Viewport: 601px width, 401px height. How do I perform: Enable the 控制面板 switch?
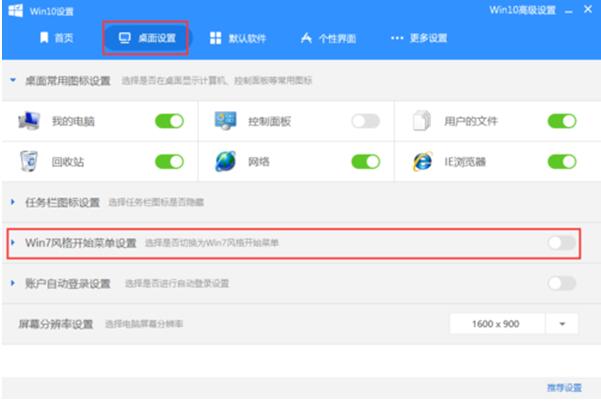point(366,121)
